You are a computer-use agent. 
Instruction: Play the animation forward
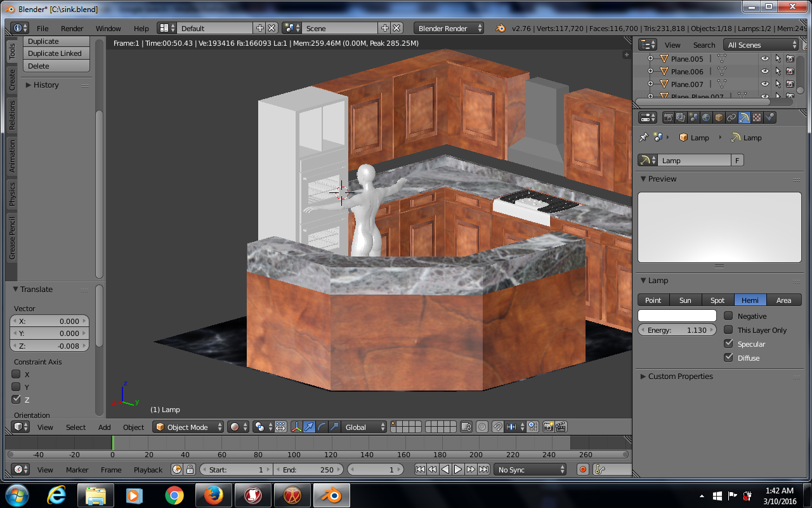click(458, 469)
